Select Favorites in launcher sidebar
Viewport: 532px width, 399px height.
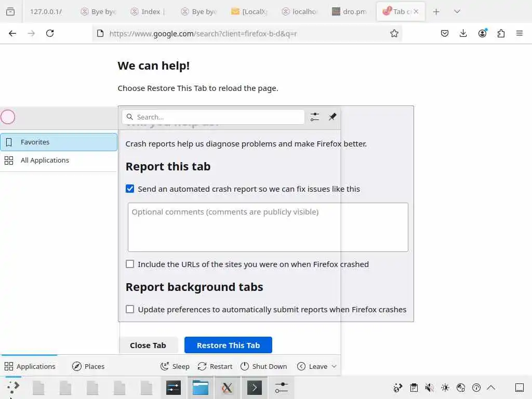(x=59, y=142)
